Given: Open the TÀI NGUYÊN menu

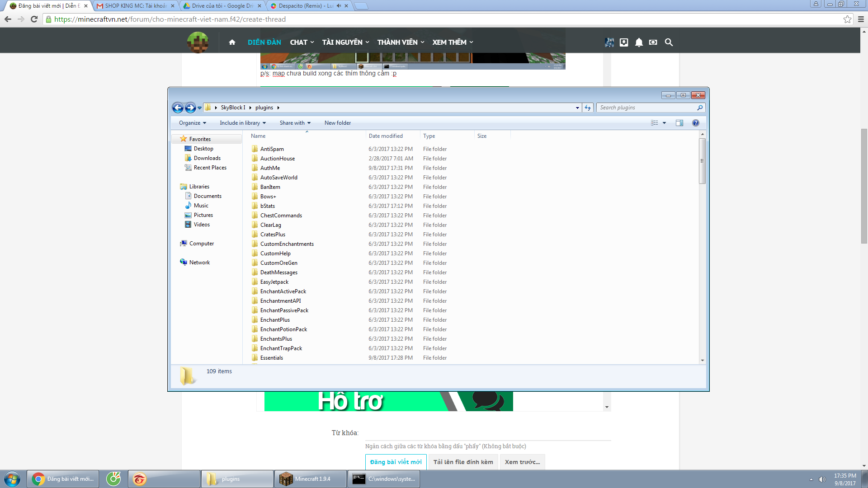Looking at the screenshot, I should (x=345, y=42).
